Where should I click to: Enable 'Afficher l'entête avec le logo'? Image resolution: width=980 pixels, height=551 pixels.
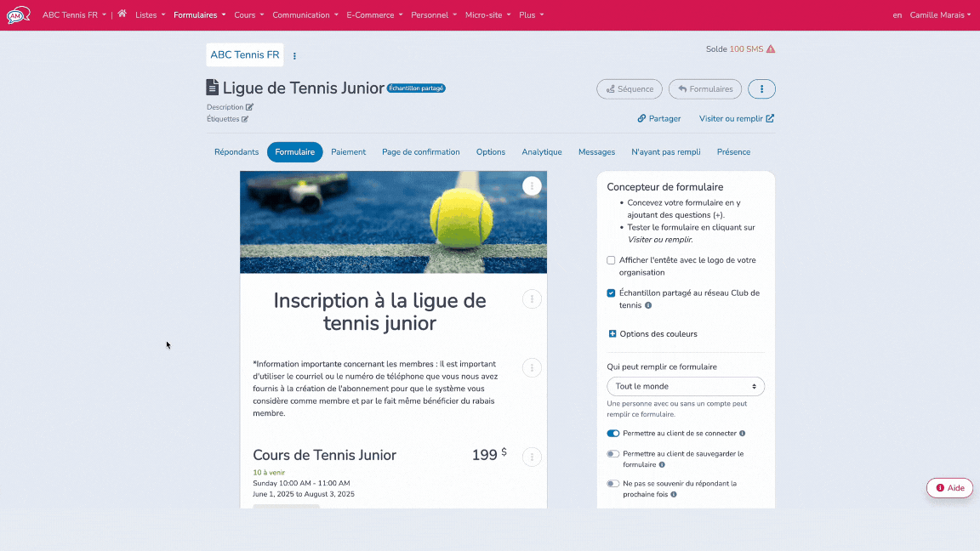click(x=609, y=260)
